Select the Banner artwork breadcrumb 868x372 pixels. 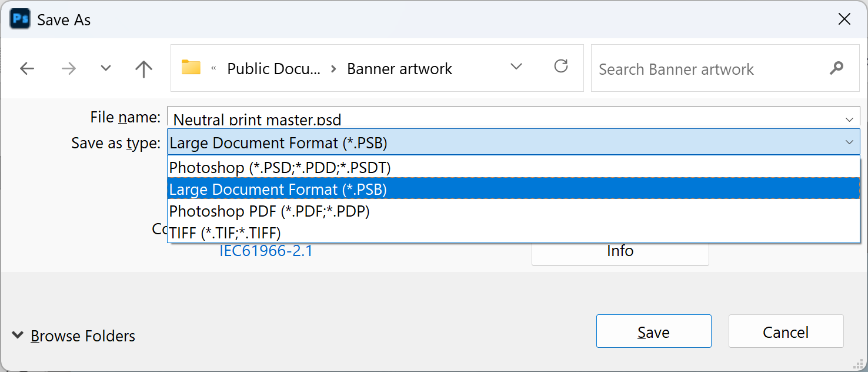coord(400,69)
